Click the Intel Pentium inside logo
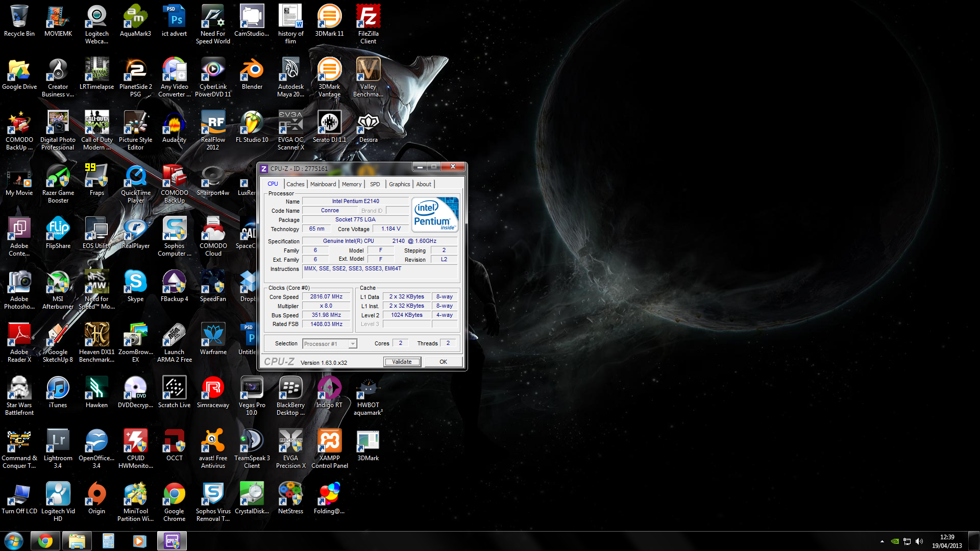The height and width of the screenshot is (551, 980). coord(435,215)
